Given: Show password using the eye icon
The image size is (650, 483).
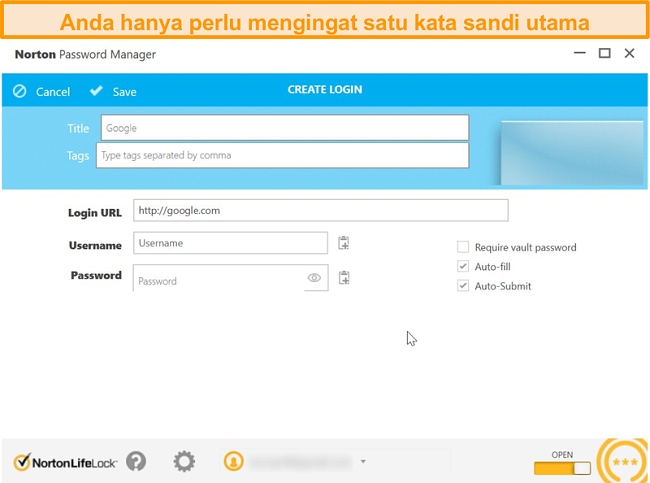Looking at the screenshot, I should [x=314, y=278].
